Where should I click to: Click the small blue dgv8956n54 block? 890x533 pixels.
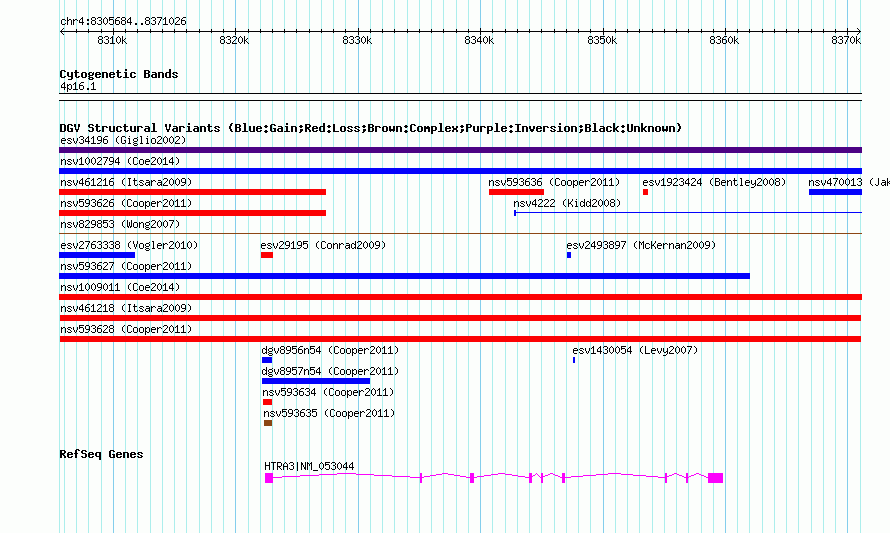tap(267, 360)
